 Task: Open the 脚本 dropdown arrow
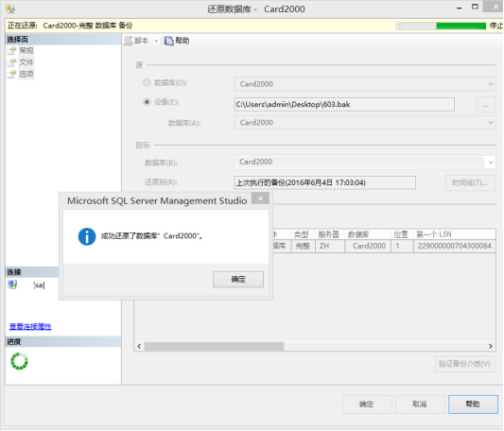click(156, 42)
